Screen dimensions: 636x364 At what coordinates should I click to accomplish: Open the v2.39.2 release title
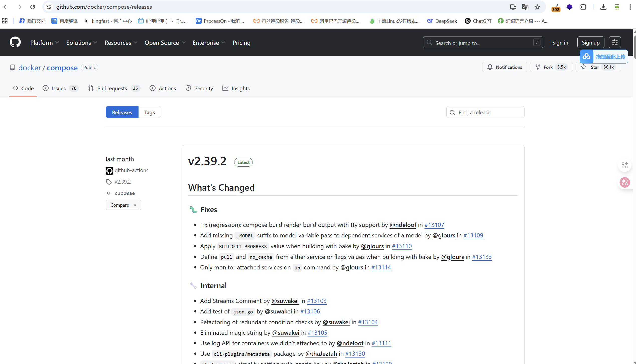click(x=207, y=161)
